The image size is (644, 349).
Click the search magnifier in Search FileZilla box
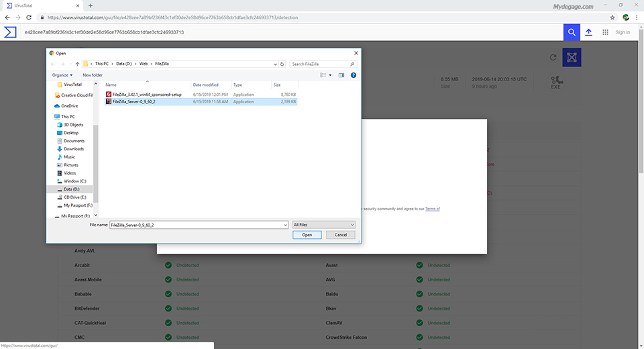[x=352, y=64]
